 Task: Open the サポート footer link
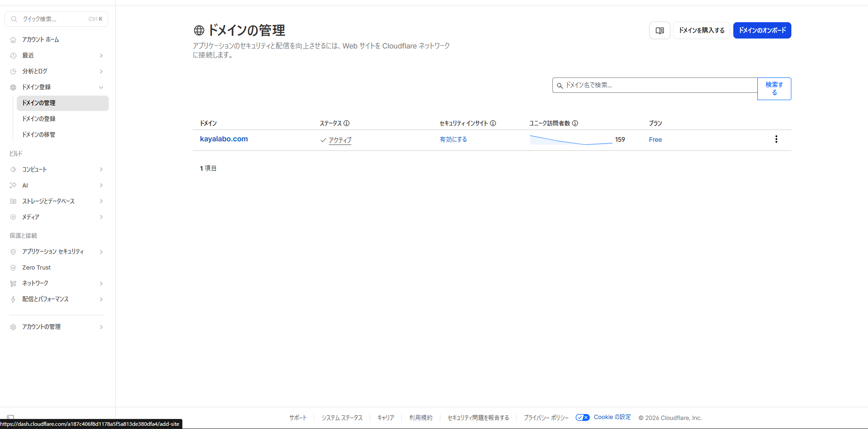298,418
